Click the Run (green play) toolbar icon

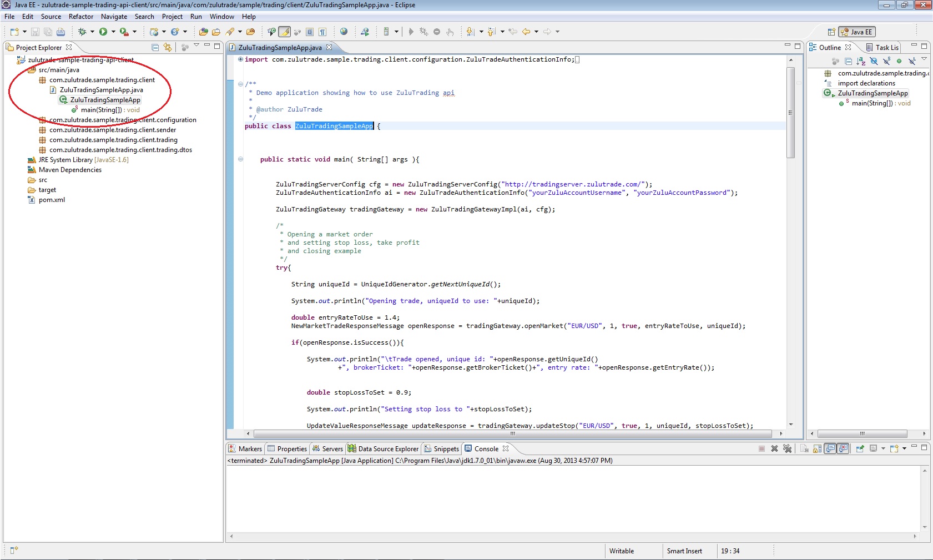click(x=103, y=32)
